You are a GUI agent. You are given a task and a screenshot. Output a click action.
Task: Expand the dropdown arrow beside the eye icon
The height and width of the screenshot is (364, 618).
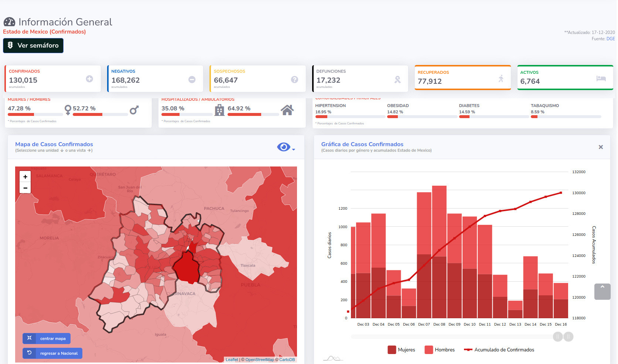click(x=294, y=150)
